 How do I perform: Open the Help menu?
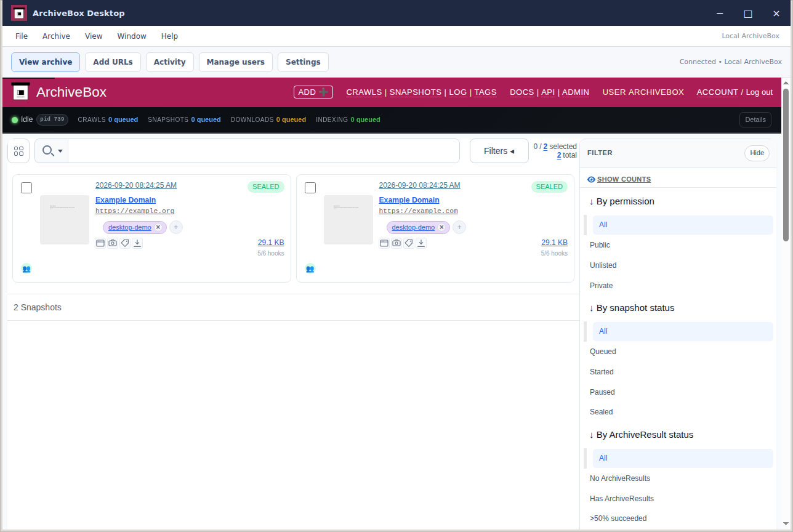[169, 36]
